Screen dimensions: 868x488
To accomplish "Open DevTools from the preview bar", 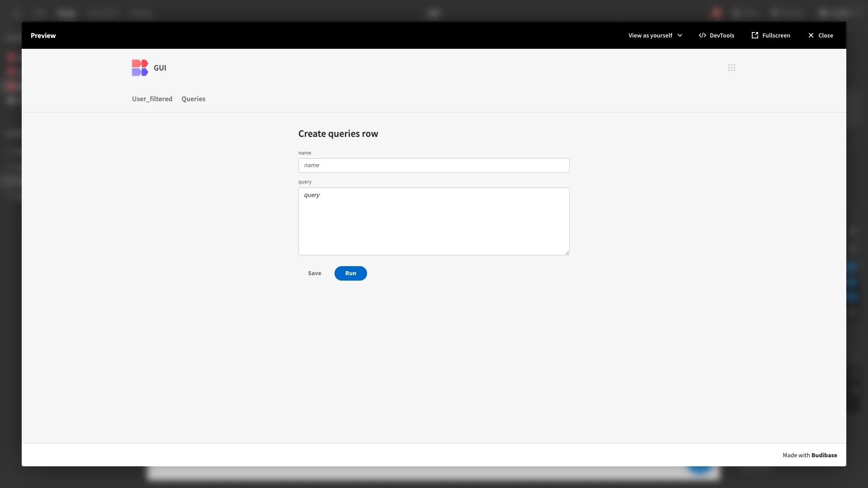I will (x=717, y=35).
